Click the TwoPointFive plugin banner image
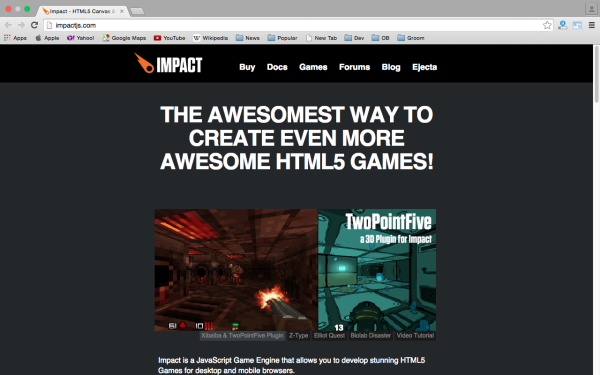Screen dimensions: 600x375 377,270
